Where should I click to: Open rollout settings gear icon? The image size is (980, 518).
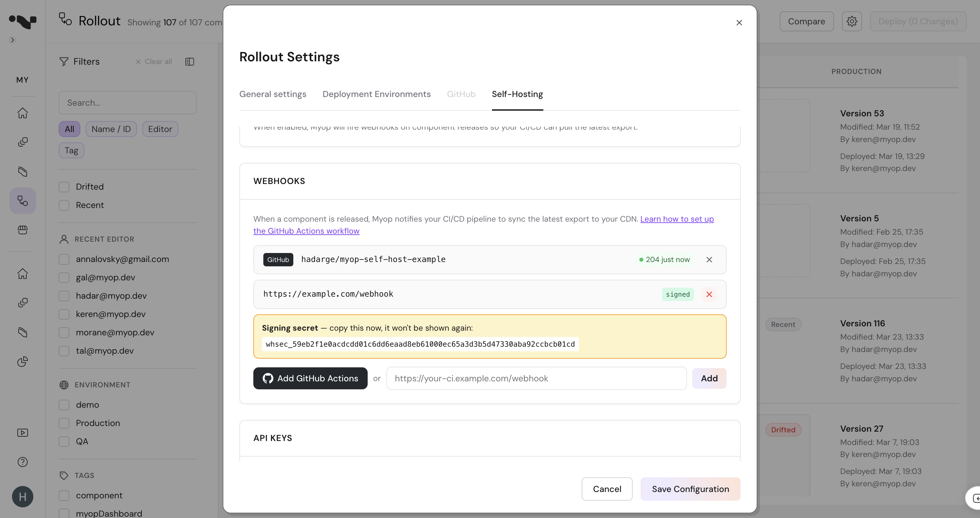pos(851,21)
